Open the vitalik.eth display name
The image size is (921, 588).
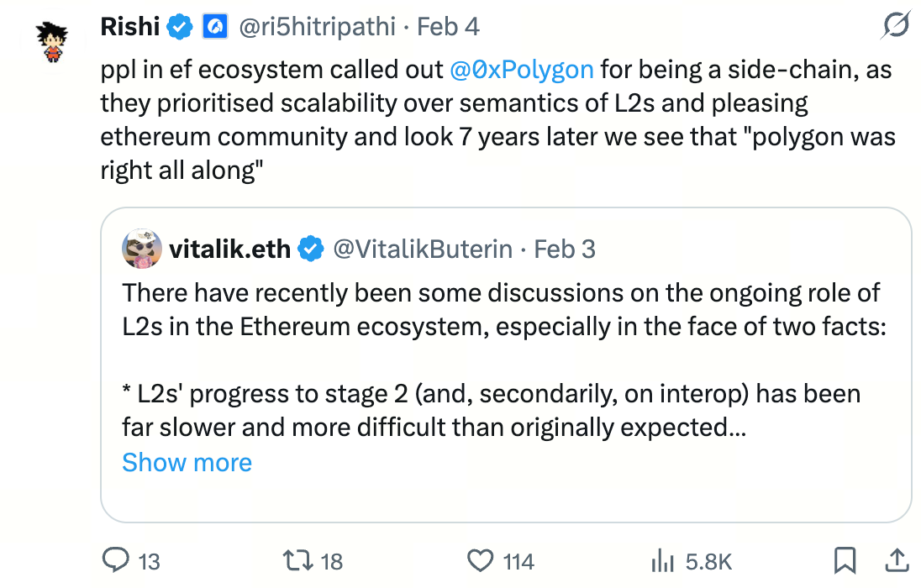click(229, 249)
